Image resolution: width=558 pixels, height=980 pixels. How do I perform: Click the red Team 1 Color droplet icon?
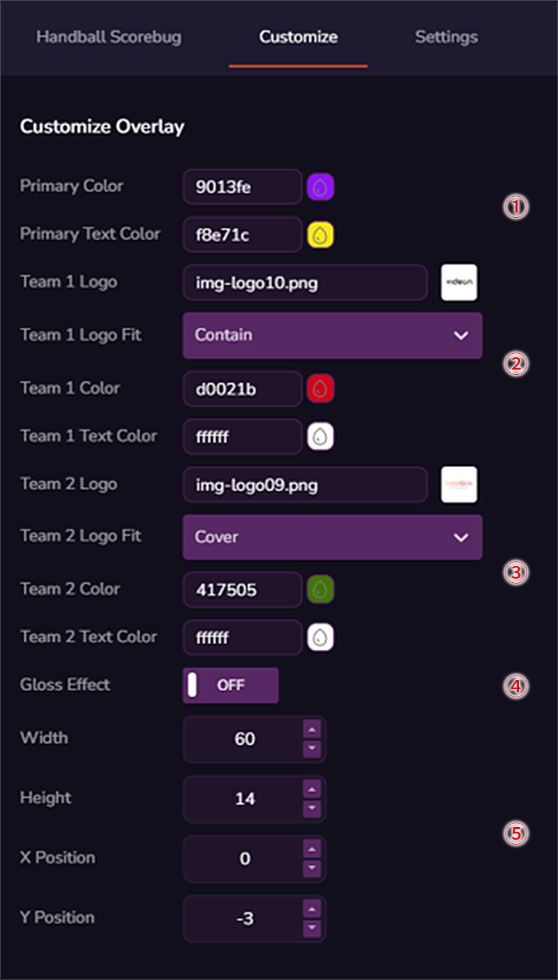tap(321, 389)
